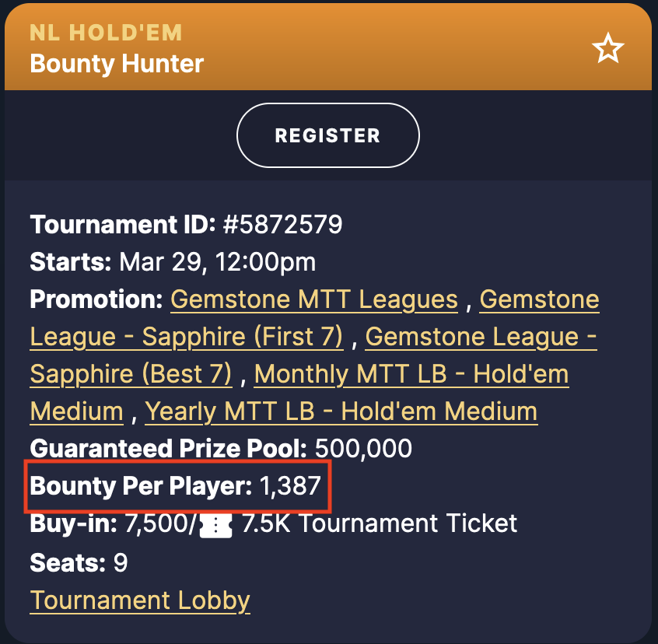This screenshot has width=658, height=644.
Task: Click the Tournament ID label
Action: (x=123, y=225)
